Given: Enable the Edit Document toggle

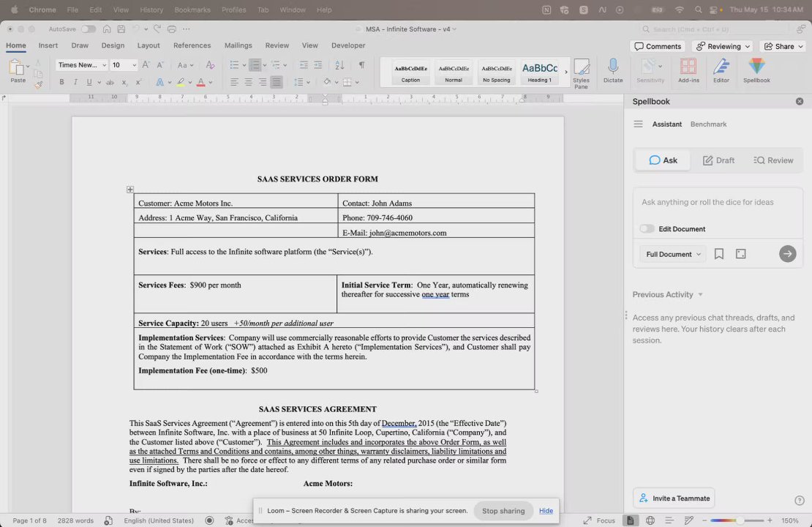Looking at the screenshot, I should (647, 228).
